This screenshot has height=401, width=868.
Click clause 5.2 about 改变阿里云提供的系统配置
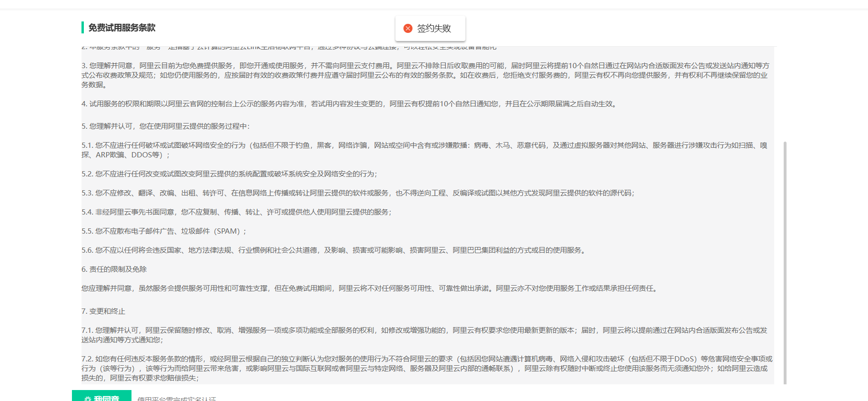(x=229, y=174)
